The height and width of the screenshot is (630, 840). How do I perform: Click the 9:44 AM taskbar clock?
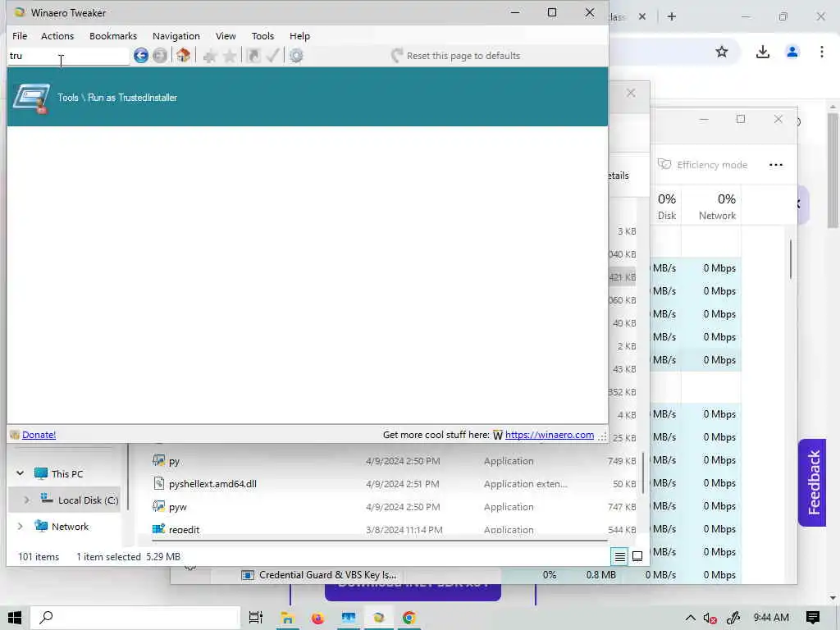[771, 618]
